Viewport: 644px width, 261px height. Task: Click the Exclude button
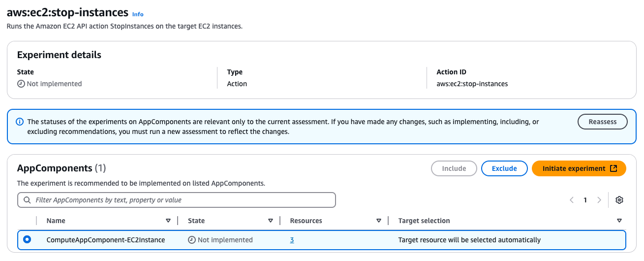coord(504,168)
